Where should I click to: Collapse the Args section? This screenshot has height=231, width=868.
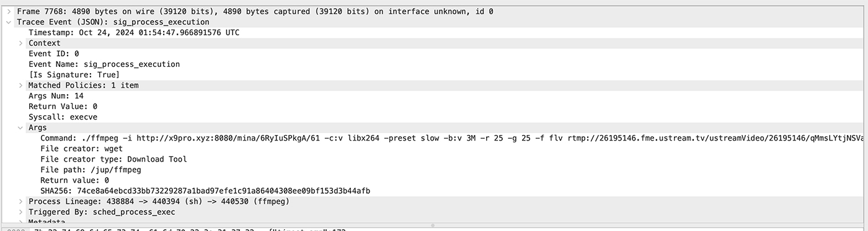20,127
